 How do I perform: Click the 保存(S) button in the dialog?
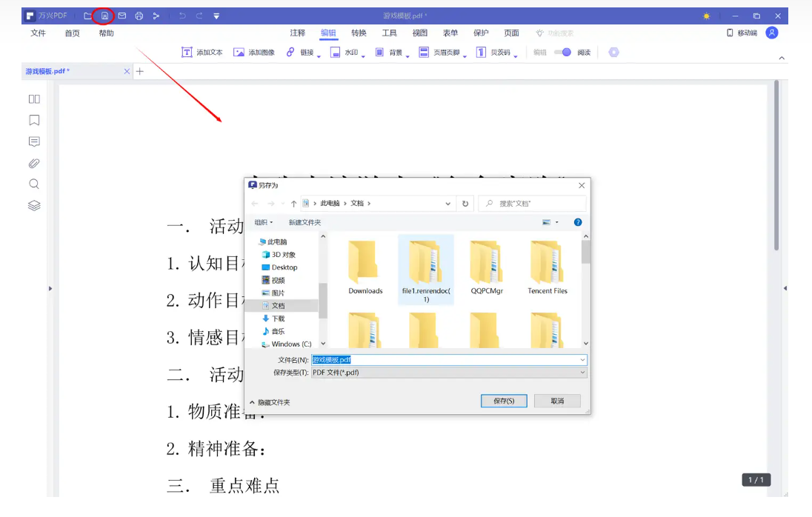coord(504,400)
